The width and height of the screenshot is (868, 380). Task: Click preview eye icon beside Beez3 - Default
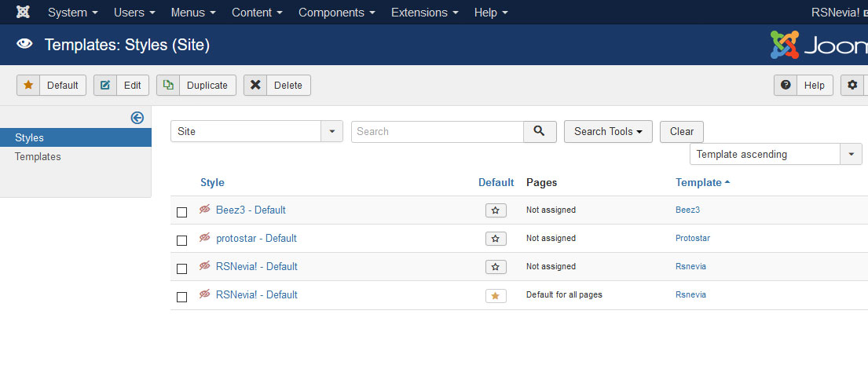click(x=205, y=210)
